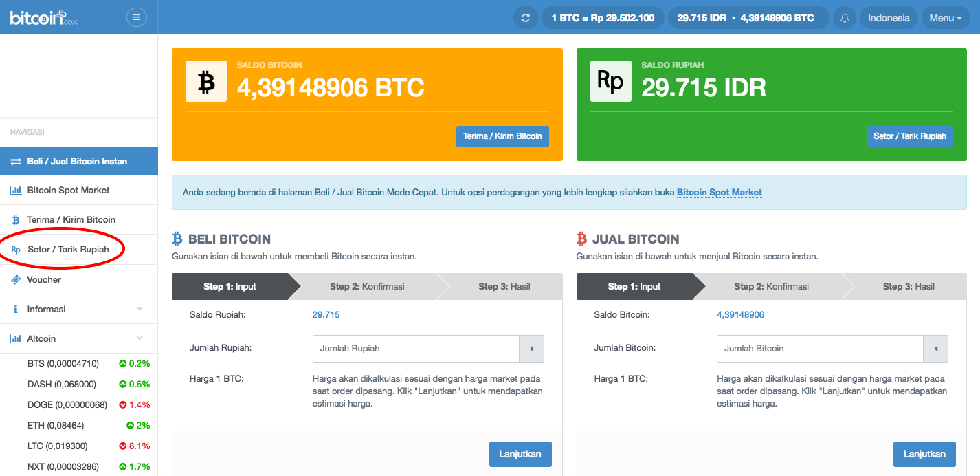Open Bitcoin Spot Market in sidebar
Image resolution: width=980 pixels, height=476 pixels.
[79, 190]
